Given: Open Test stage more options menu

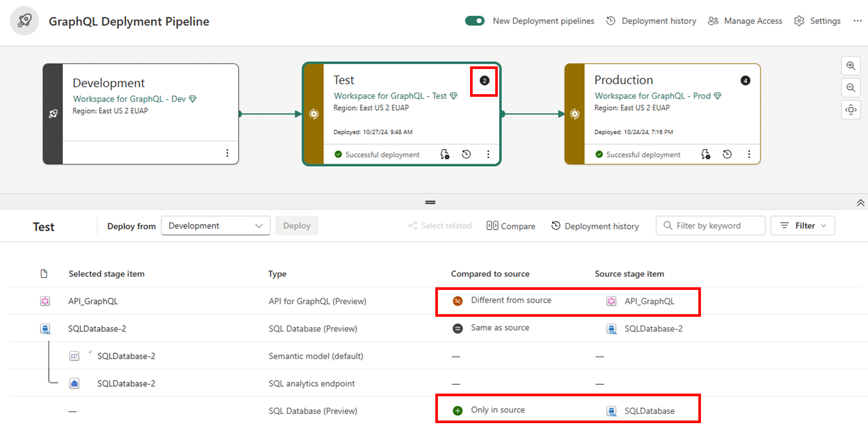Looking at the screenshot, I should [488, 154].
